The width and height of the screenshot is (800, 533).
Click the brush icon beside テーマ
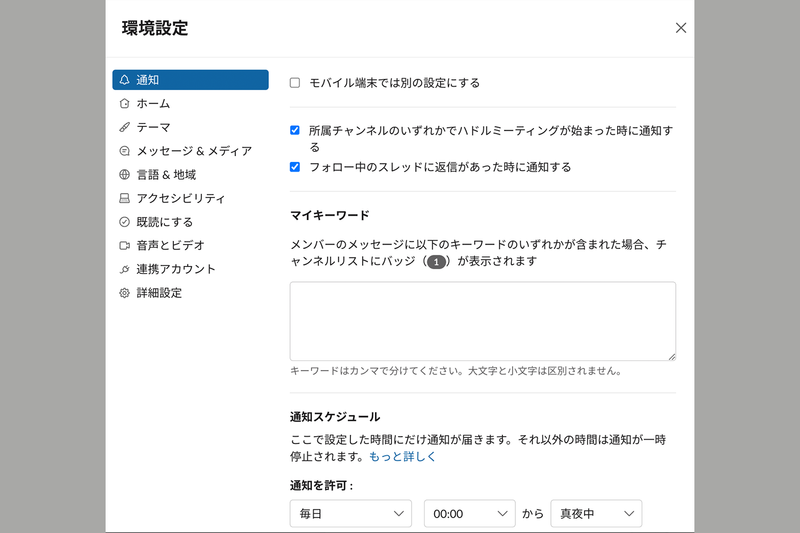click(124, 127)
